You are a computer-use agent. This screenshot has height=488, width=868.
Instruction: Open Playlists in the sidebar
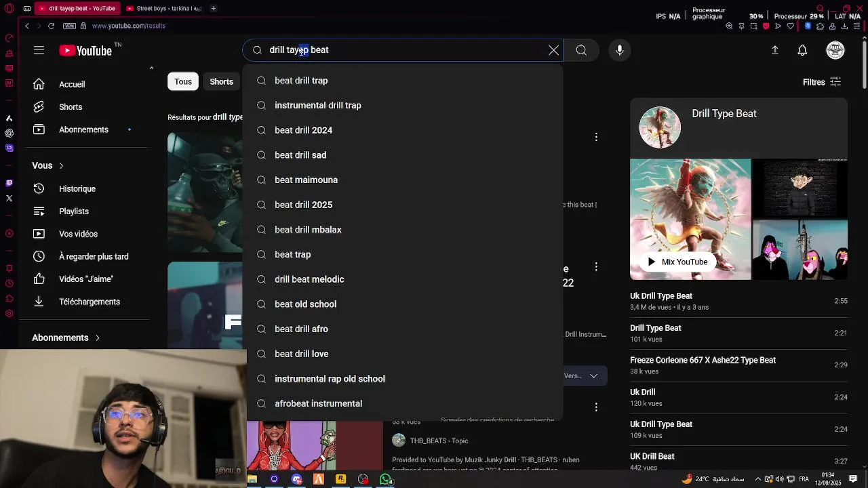[85, 211]
